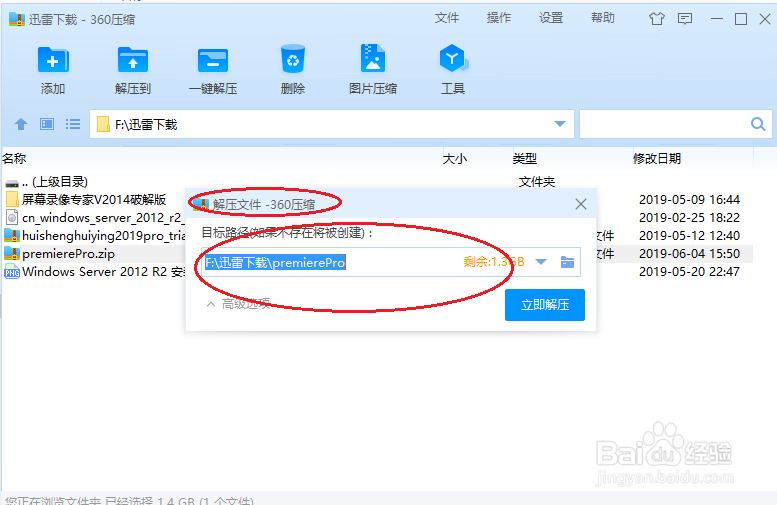Screen dimensions: 777x505
Task: Click the folder icon of 屏幕录像专家V2014破解版
Action: coord(12,199)
